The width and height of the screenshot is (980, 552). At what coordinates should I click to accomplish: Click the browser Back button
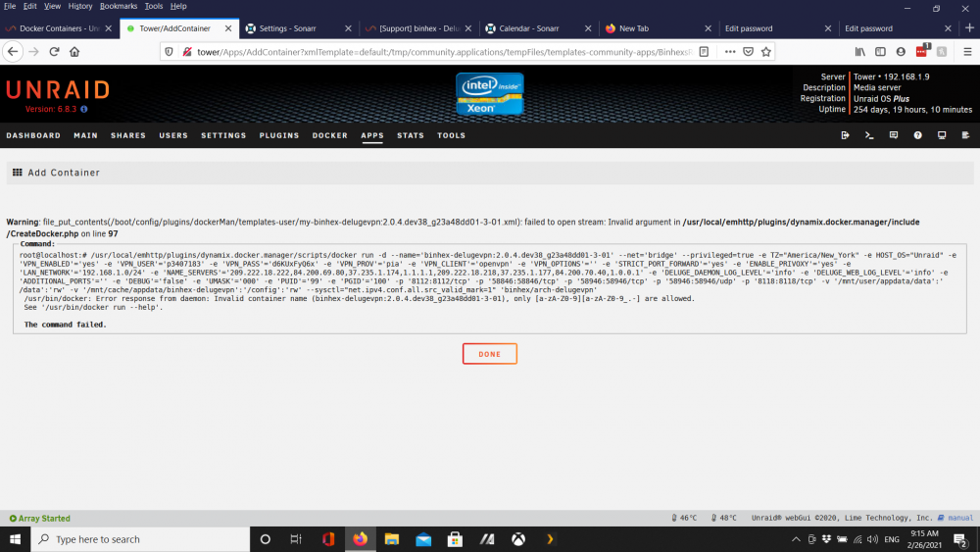tap(13, 52)
